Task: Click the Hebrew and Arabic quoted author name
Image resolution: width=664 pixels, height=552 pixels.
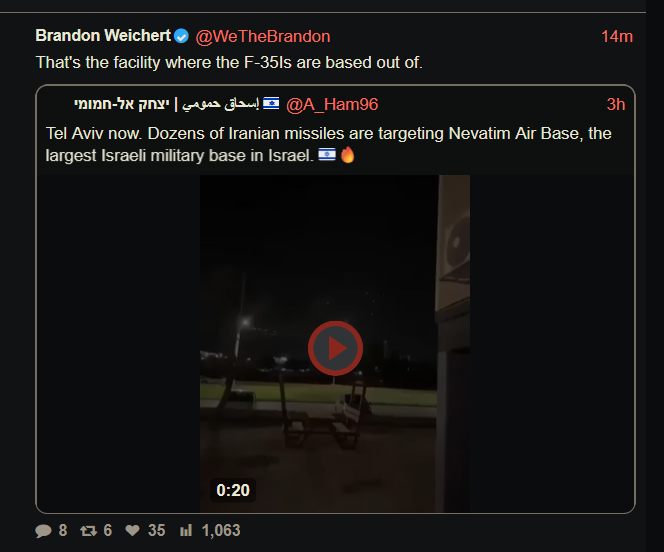Action: 166,104
